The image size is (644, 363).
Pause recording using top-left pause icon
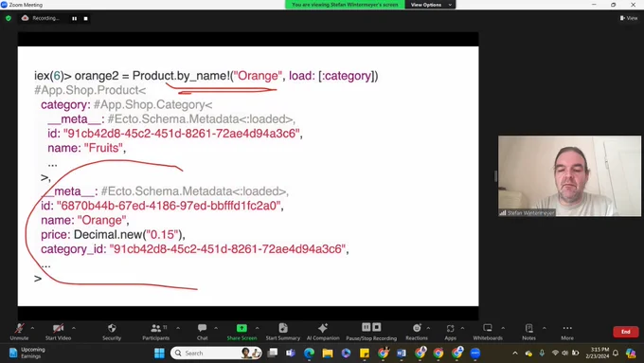pyautogui.click(x=74, y=19)
